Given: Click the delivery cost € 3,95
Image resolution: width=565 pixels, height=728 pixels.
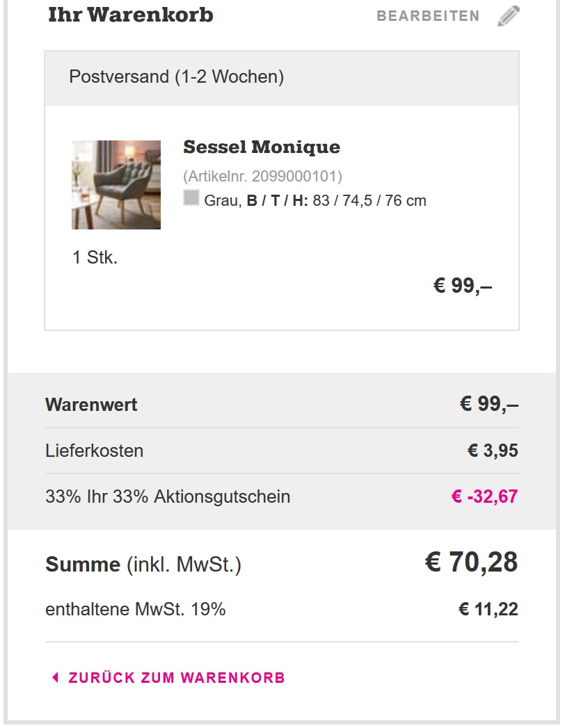Looking at the screenshot, I should pos(493,451).
